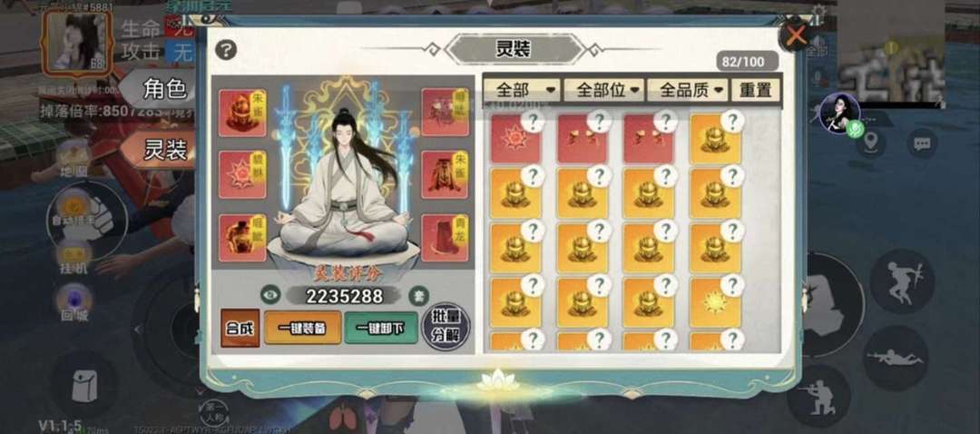Open the 全品质 quality dropdown
The height and width of the screenshot is (434, 980).
(688, 90)
